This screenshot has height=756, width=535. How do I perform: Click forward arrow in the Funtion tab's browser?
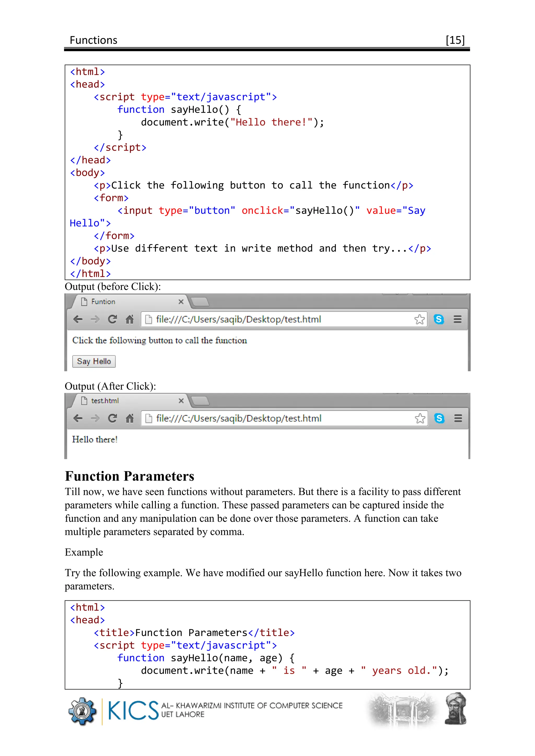click(x=95, y=319)
